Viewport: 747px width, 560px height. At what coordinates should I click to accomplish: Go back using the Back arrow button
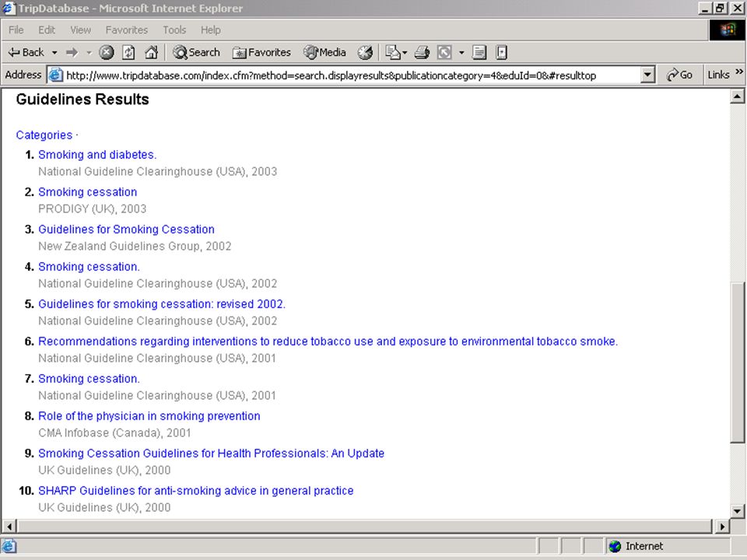click(x=26, y=52)
